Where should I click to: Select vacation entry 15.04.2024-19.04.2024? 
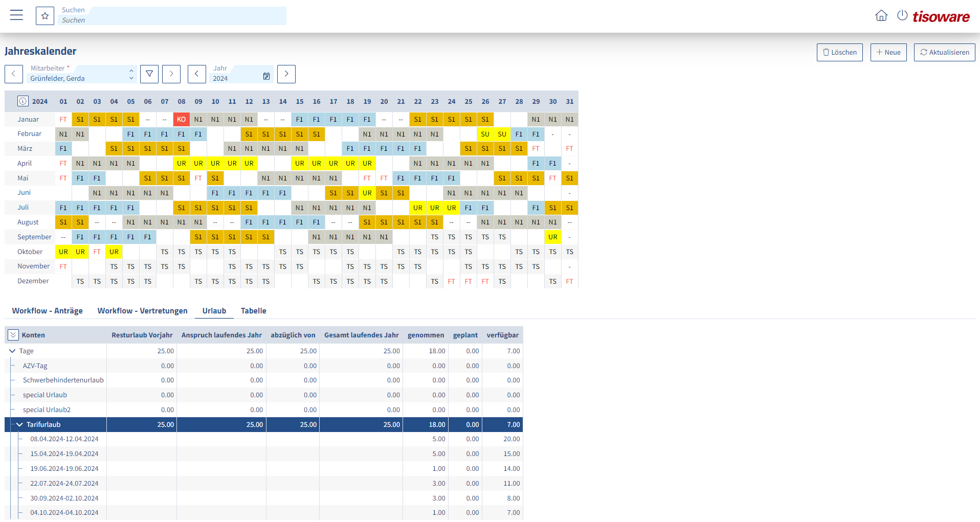(263, 454)
